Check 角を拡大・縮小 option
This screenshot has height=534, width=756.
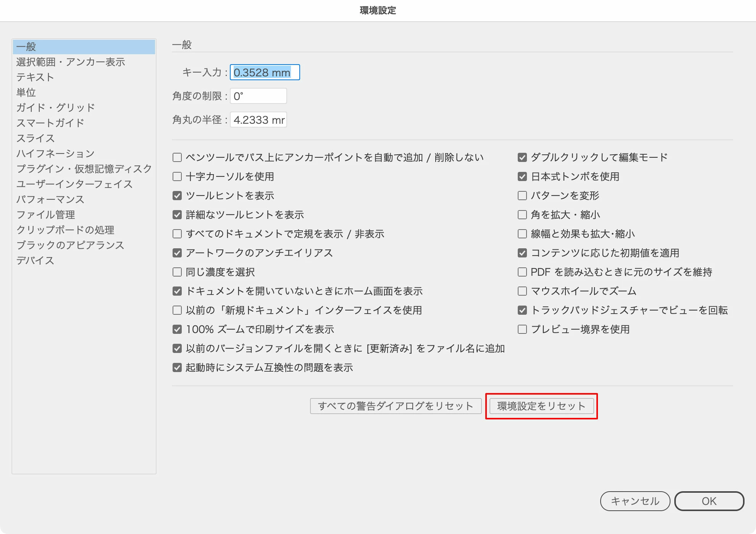522,215
